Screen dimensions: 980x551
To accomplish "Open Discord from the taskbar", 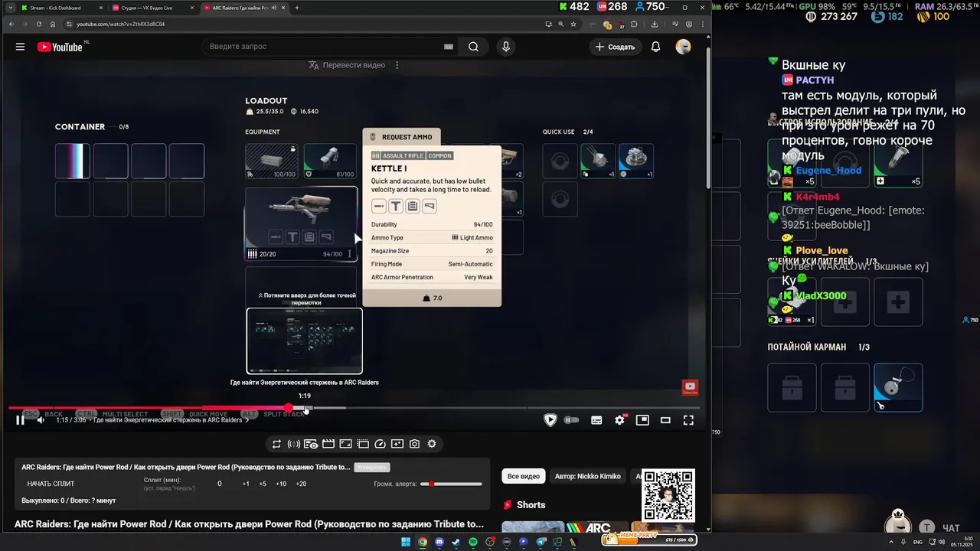I will [x=439, y=542].
